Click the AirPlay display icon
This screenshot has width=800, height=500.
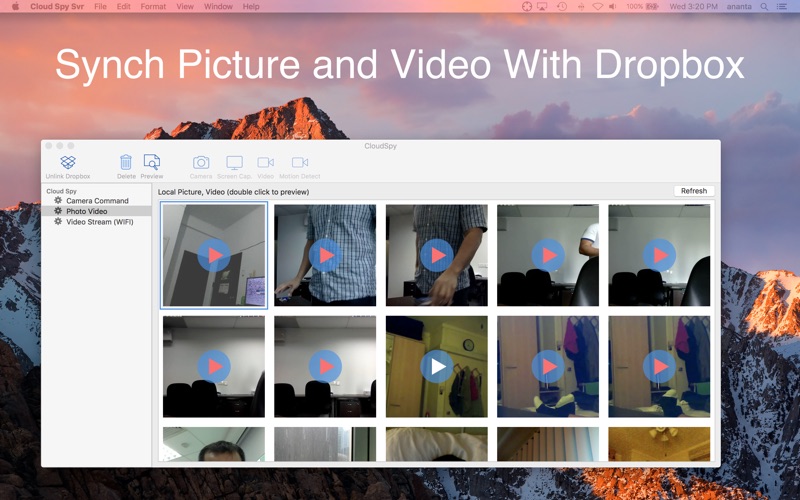pyautogui.click(x=543, y=7)
